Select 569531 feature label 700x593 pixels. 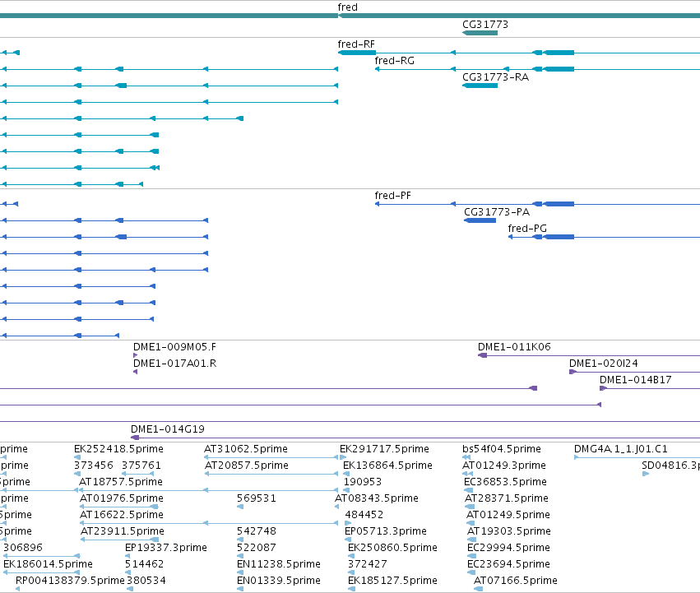[257, 498]
